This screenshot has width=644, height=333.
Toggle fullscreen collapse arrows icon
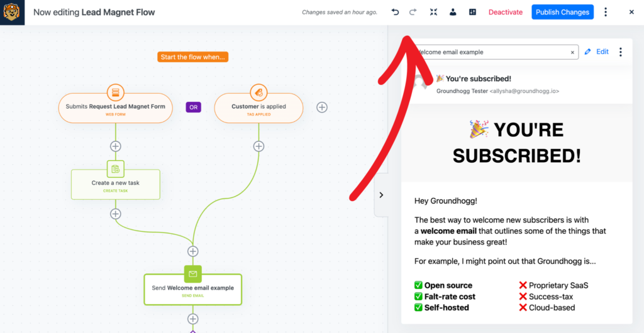pyautogui.click(x=433, y=13)
